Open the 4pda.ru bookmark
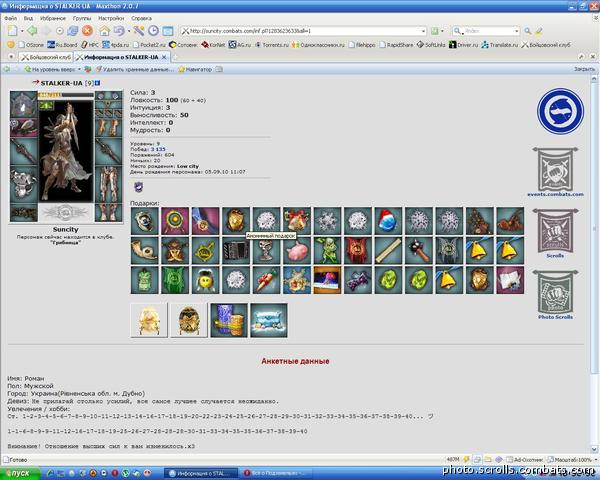Viewport: 600px width, 480px height. (x=116, y=45)
